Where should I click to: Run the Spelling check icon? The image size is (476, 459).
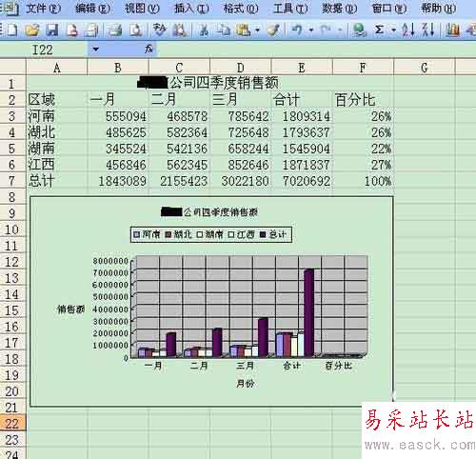pos(159,30)
